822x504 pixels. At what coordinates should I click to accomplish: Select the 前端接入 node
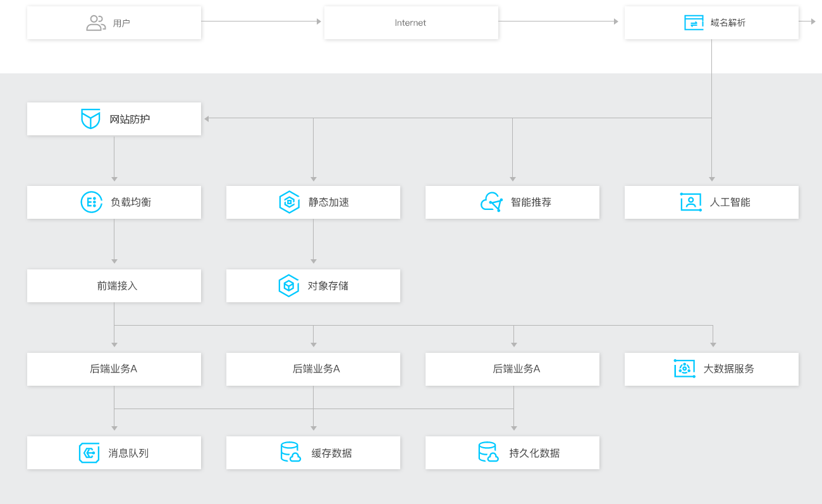pos(114,286)
